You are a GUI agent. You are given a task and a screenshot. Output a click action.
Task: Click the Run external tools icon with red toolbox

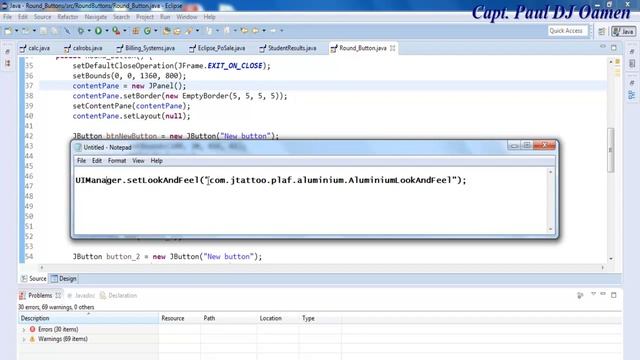coord(116,31)
